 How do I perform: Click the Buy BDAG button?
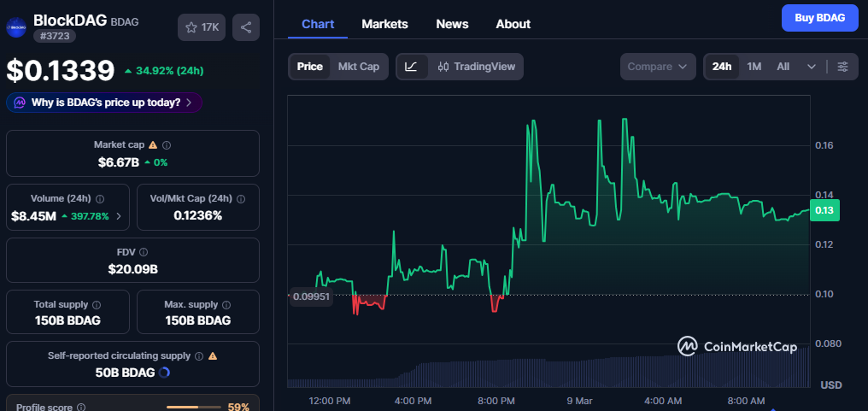point(820,18)
